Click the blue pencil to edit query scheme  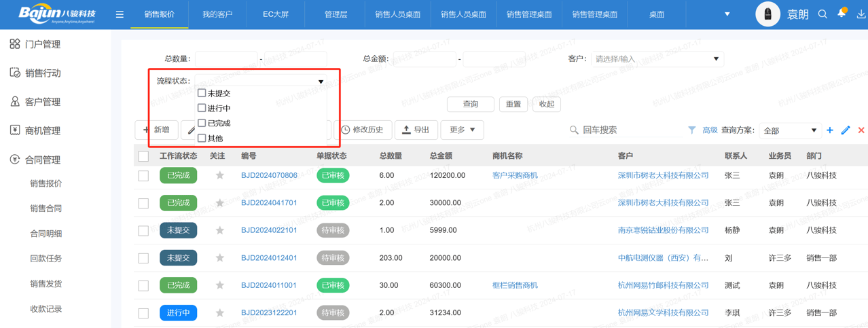click(846, 130)
